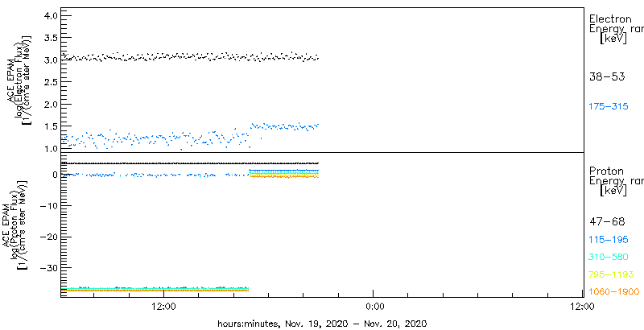Click the ACE EPAM Electron Flux axis title
644x330 pixels.
(19, 80)
